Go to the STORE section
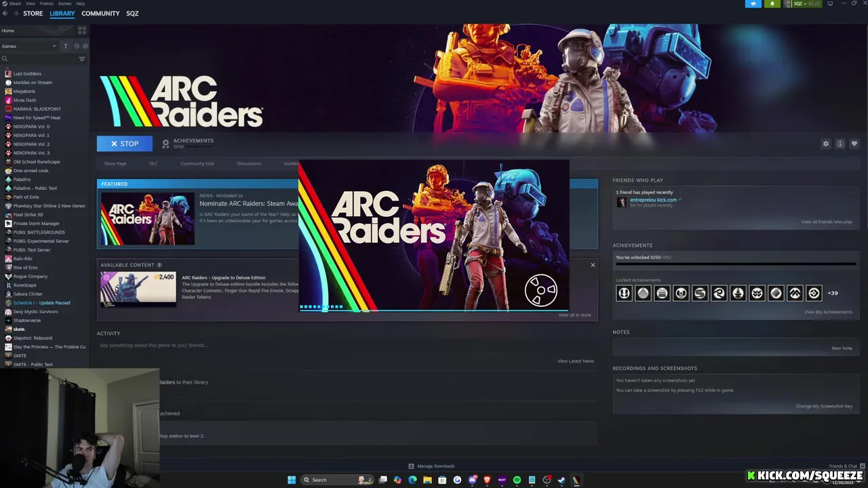868x488 pixels. point(33,14)
